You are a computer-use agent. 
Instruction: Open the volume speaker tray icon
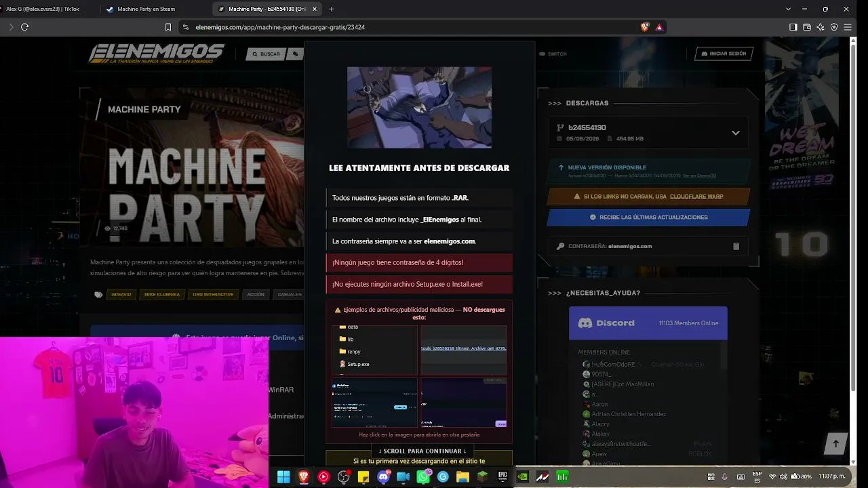click(x=783, y=477)
